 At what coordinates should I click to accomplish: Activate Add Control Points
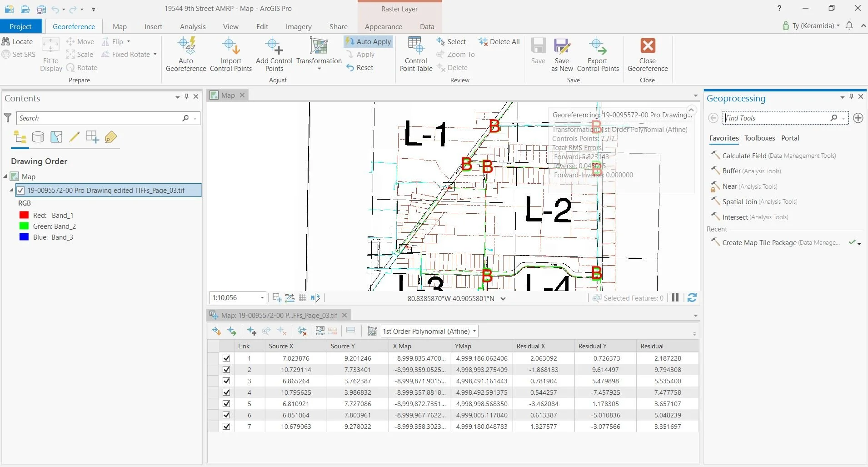274,54
